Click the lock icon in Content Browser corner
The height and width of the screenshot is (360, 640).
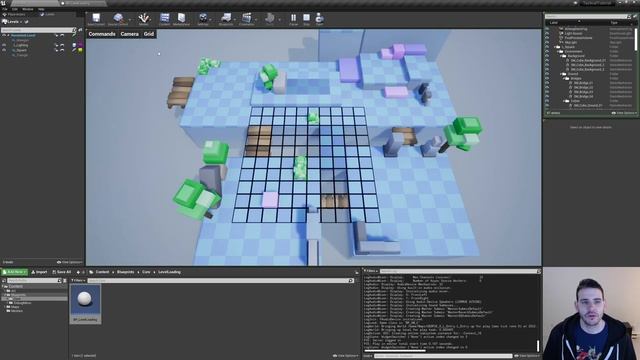[357, 272]
